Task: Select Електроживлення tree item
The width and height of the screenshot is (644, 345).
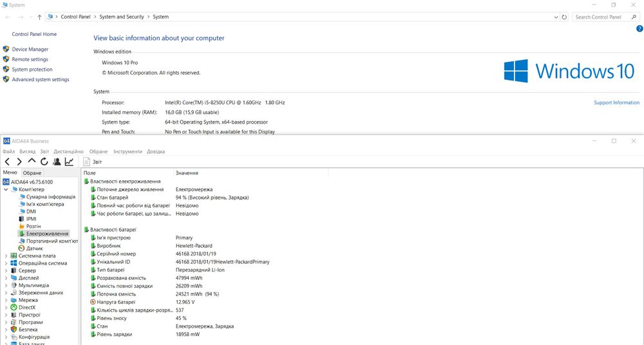Action: (x=47, y=234)
